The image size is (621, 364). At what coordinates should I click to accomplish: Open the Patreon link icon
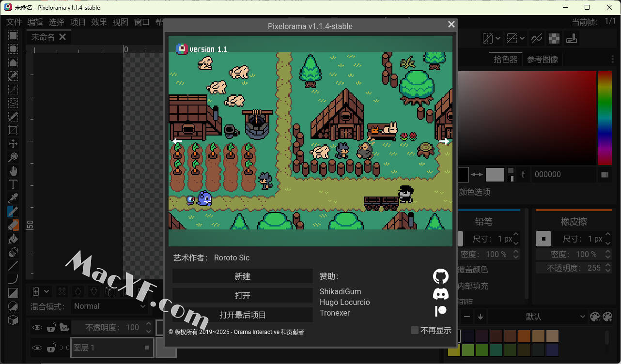click(x=441, y=311)
